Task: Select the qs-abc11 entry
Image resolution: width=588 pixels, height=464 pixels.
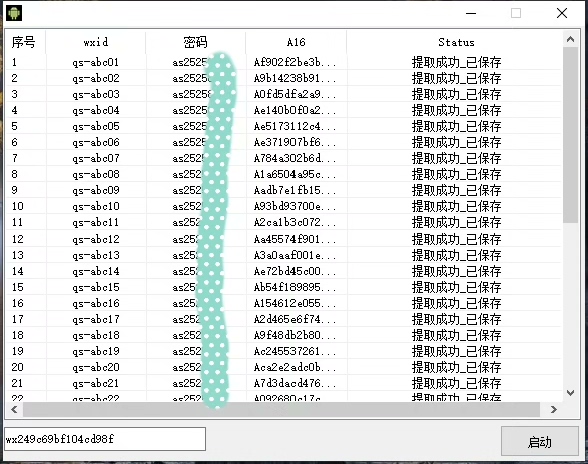Action: coord(96,222)
